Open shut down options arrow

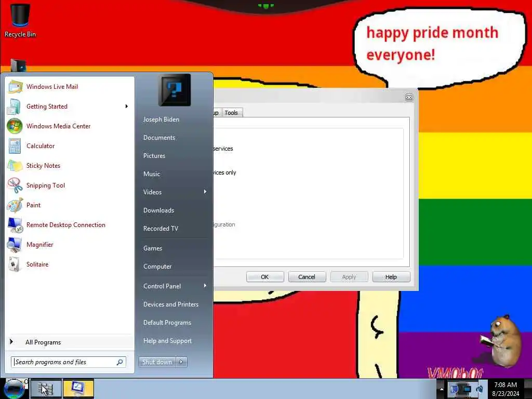click(181, 362)
